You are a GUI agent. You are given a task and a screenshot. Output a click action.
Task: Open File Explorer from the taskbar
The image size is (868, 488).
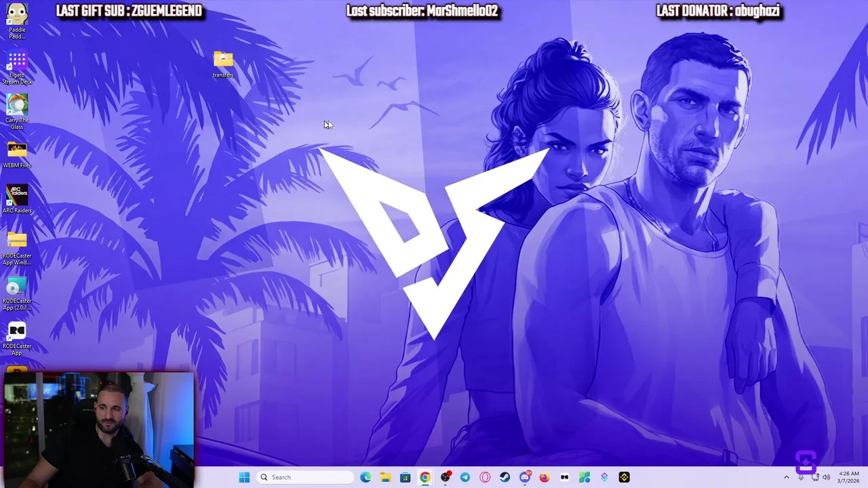tap(385, 477)
